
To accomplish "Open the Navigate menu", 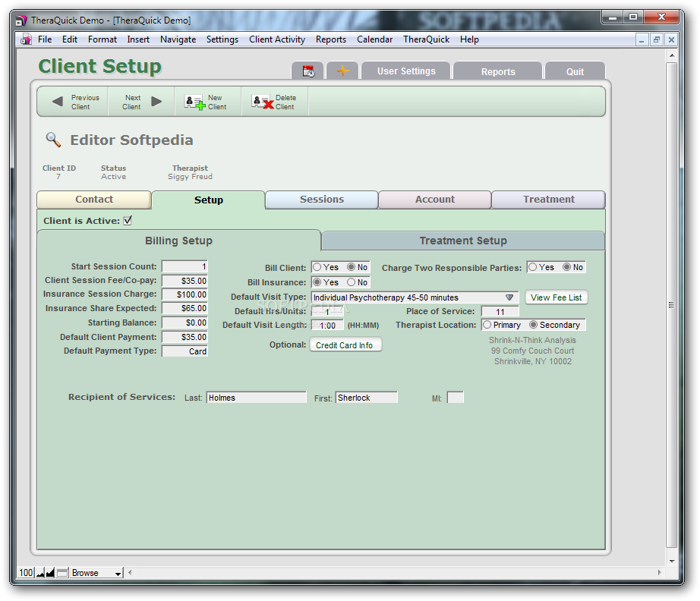I will (x=178, y=39).
